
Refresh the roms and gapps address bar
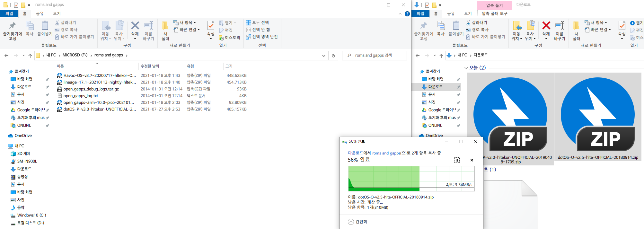333,56
